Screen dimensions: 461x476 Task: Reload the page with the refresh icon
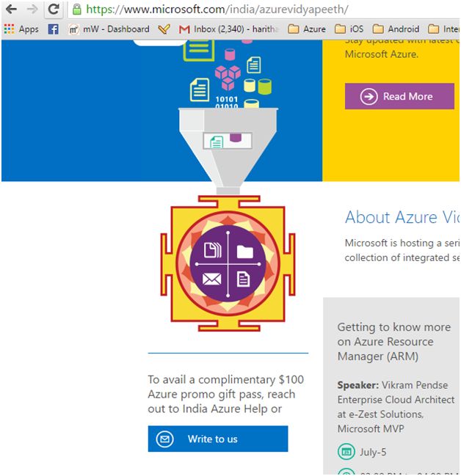pos(54,10)
